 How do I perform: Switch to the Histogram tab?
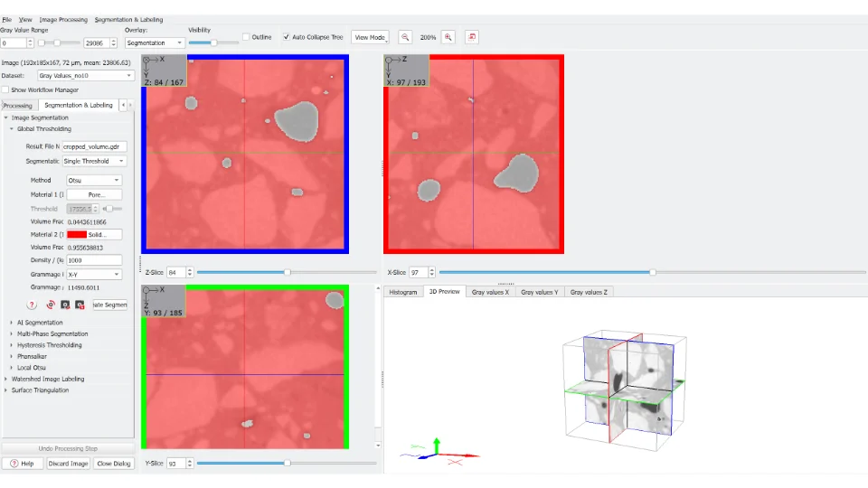click(x=403, y=292)
